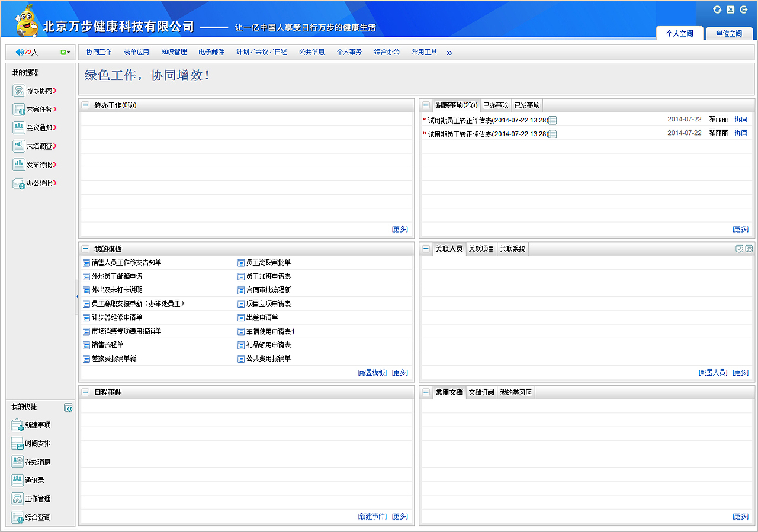Screen dimensions: 758x532
Task: Click 配置模板 link in 我的模板
Action: [x=372, y=373]
